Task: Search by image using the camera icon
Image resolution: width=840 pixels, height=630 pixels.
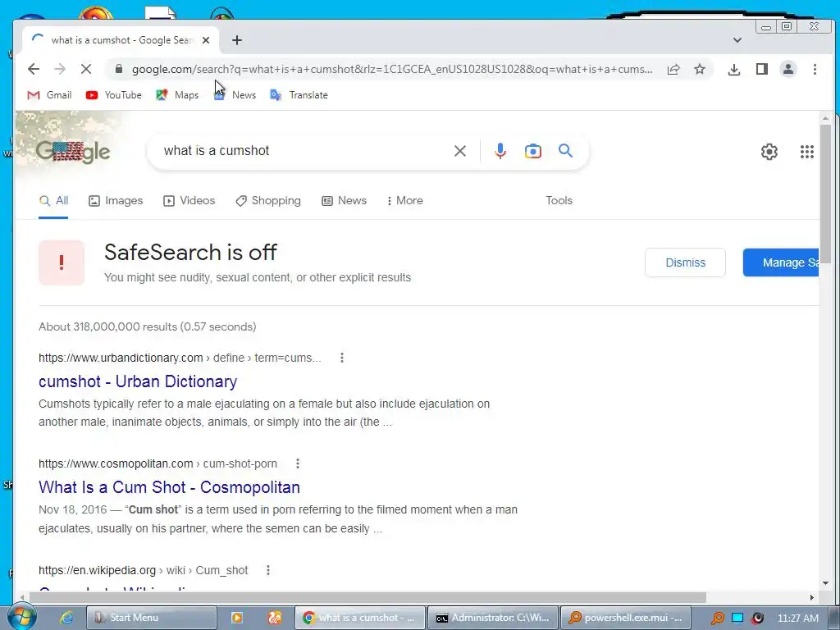Action: click(532, 151)
